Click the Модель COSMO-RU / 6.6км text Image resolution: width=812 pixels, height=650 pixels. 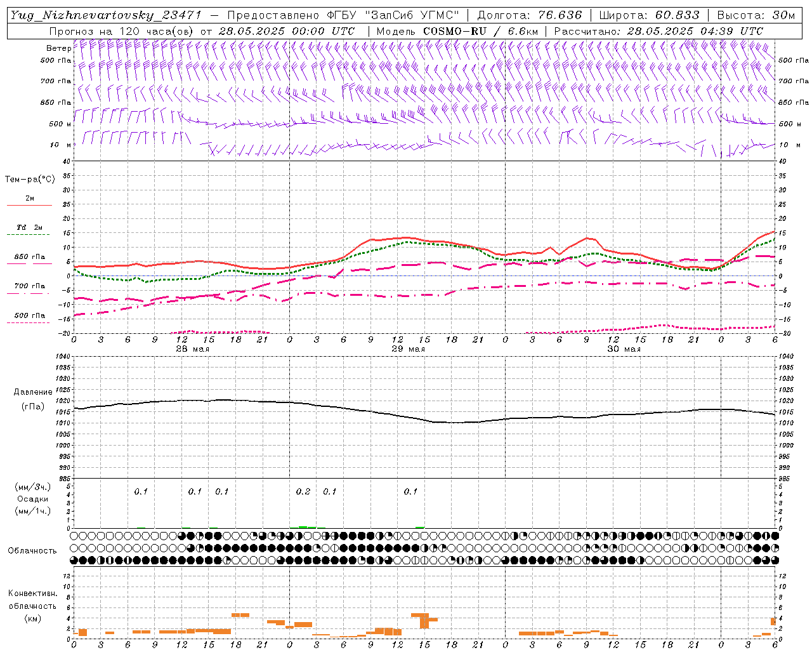[x=457, y=31]
